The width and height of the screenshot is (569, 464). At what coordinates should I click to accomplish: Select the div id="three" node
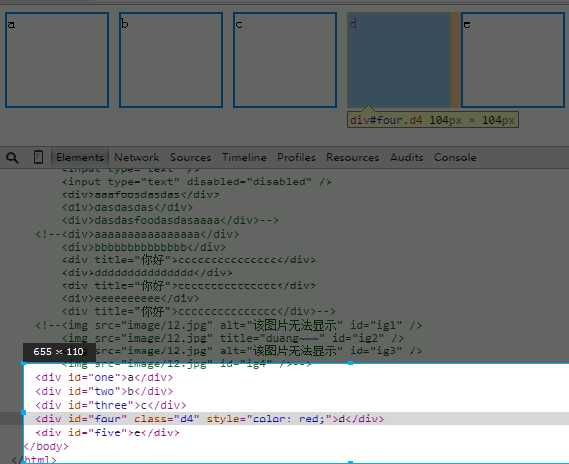(111, 405)
